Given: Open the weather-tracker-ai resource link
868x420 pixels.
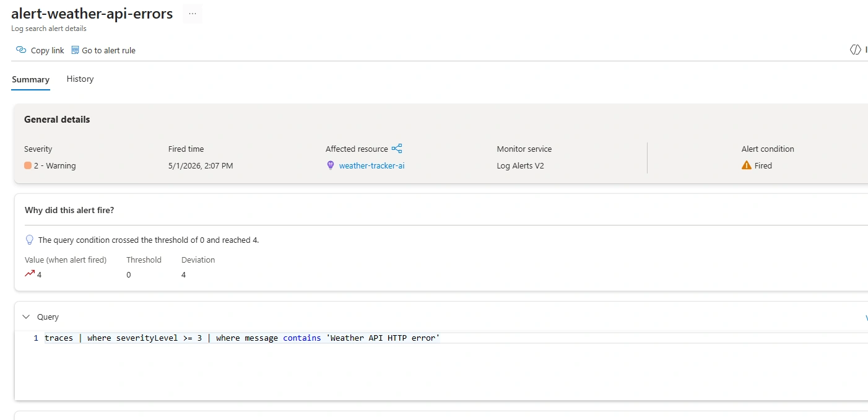Looking at the screenshot, I should pos(371,165).
